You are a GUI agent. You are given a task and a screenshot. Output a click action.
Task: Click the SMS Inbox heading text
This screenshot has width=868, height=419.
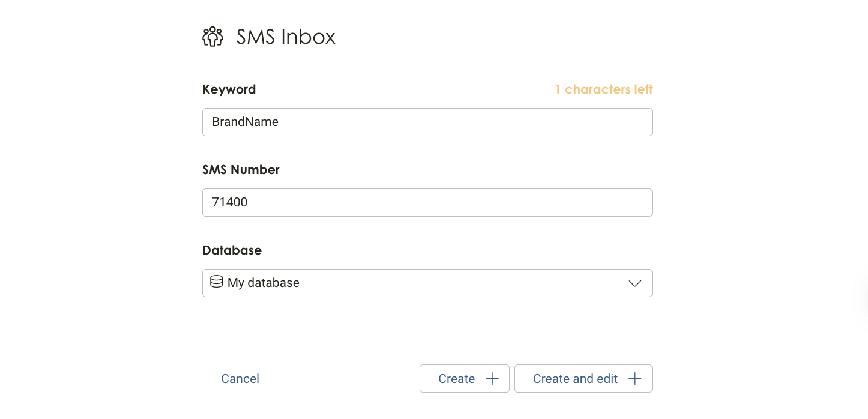click(286, 37)
